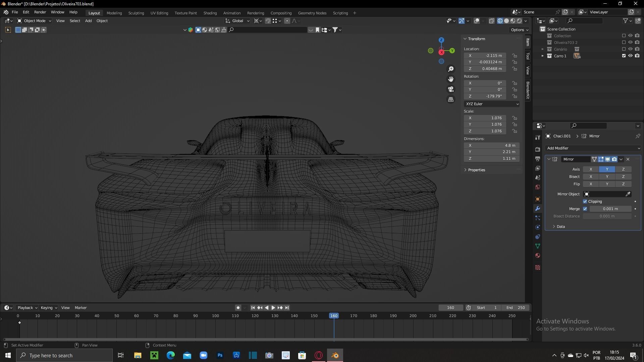Screen dimensions: 644x362
Task: Jump to the timeline end frame
Action: 287,308
